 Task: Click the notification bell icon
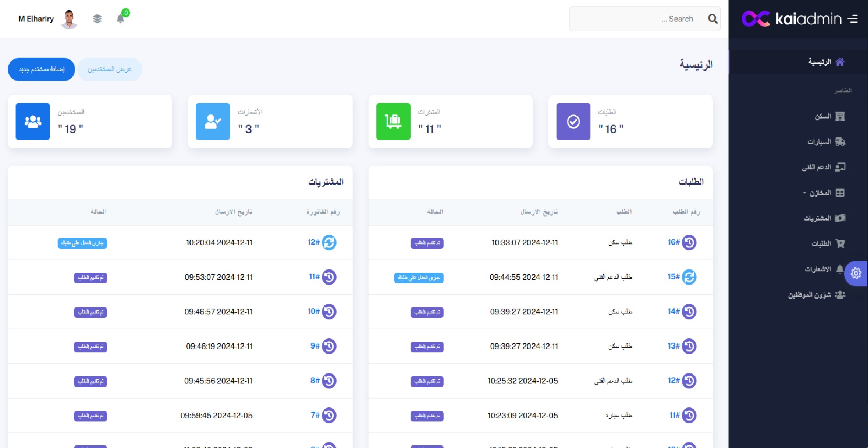point(120,19)
